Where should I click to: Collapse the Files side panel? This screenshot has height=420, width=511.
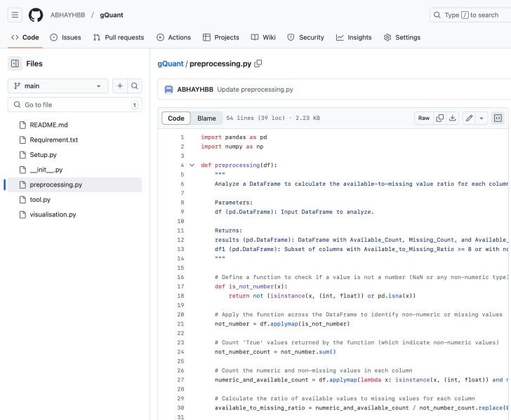15,64
